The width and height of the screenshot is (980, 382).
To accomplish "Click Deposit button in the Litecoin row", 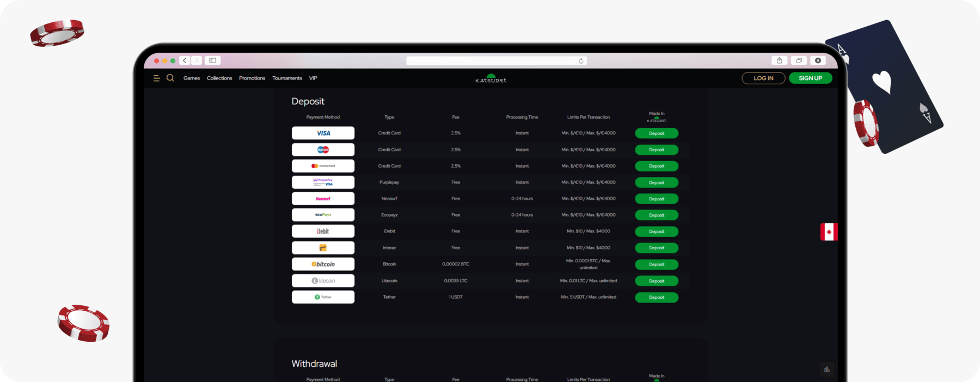I will (657, 281).
